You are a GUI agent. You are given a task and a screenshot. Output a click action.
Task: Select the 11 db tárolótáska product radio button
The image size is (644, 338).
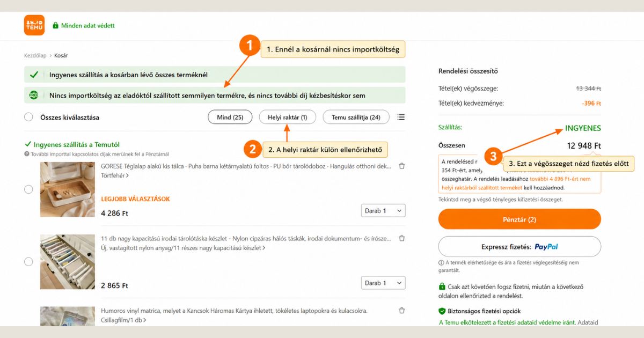29,262
